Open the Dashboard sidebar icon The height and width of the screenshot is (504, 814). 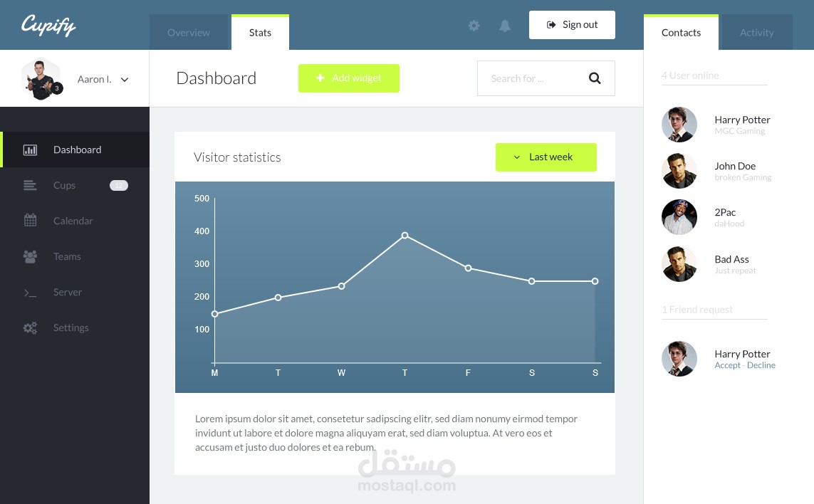30,149
